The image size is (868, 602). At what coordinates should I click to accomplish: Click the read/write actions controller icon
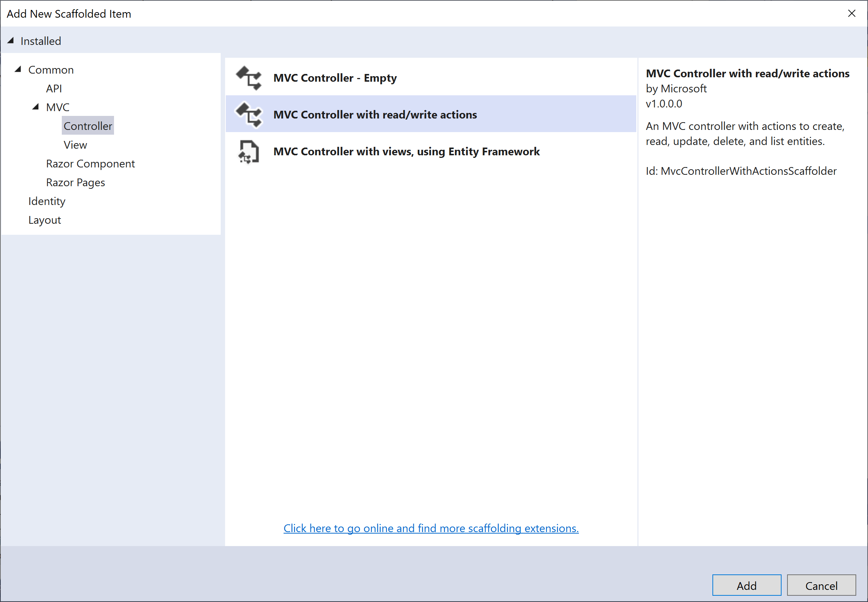click(249, 115)
